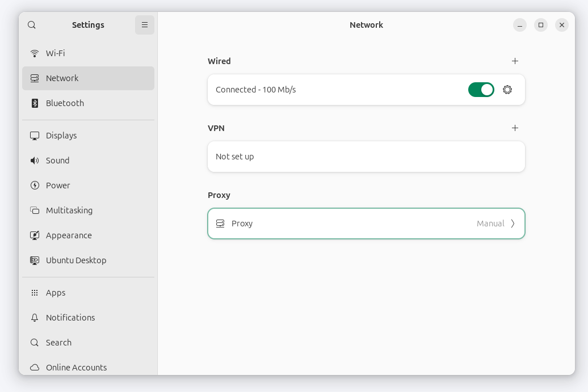Click the Displays monitor icon
This screenshot has width=588, height=392.
pyautogui.click(x=35, y=136)
